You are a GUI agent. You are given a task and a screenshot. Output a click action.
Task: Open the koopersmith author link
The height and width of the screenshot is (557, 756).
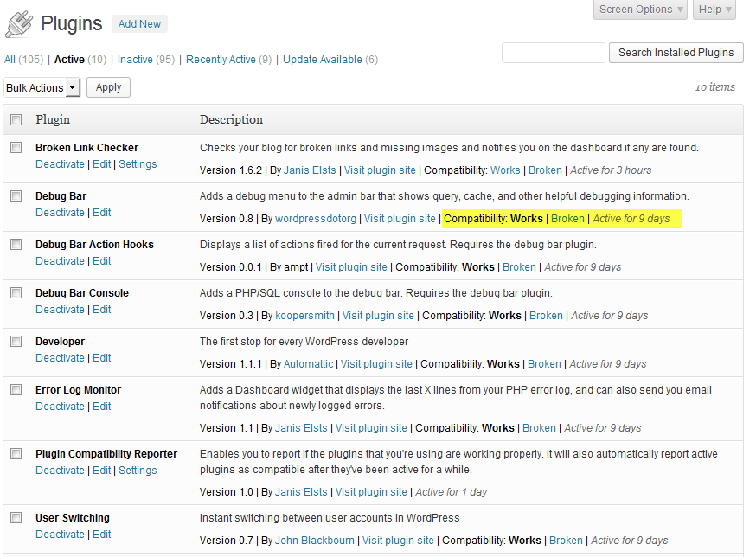(x=304, y=316)
